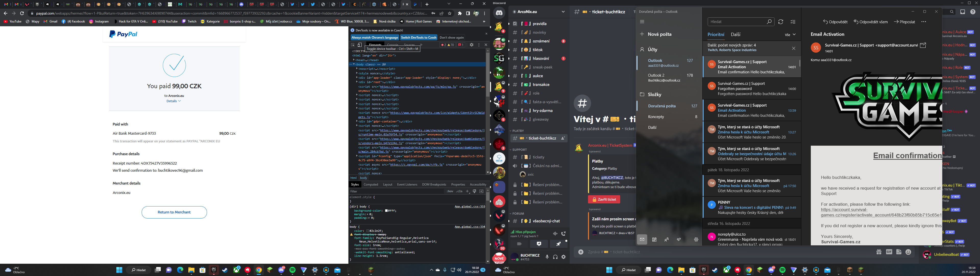Open the Event Listeners tab

(407, 185)
